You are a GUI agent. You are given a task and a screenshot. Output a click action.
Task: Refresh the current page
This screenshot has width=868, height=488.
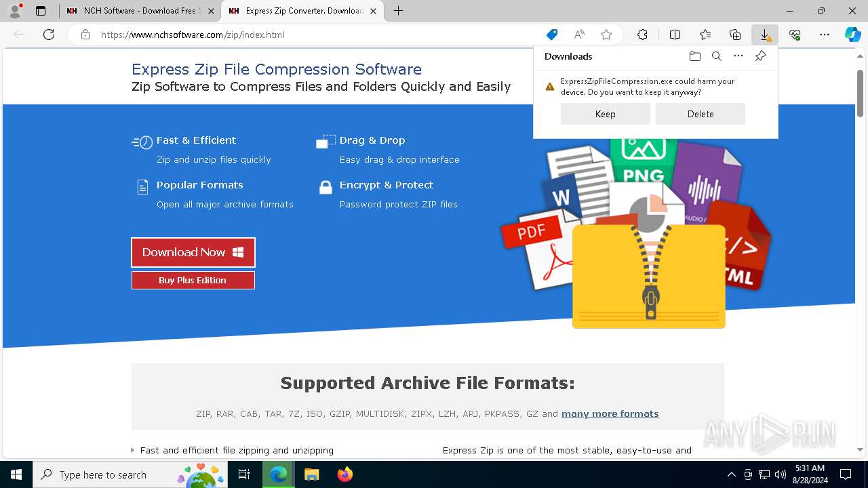coord(49,35)
